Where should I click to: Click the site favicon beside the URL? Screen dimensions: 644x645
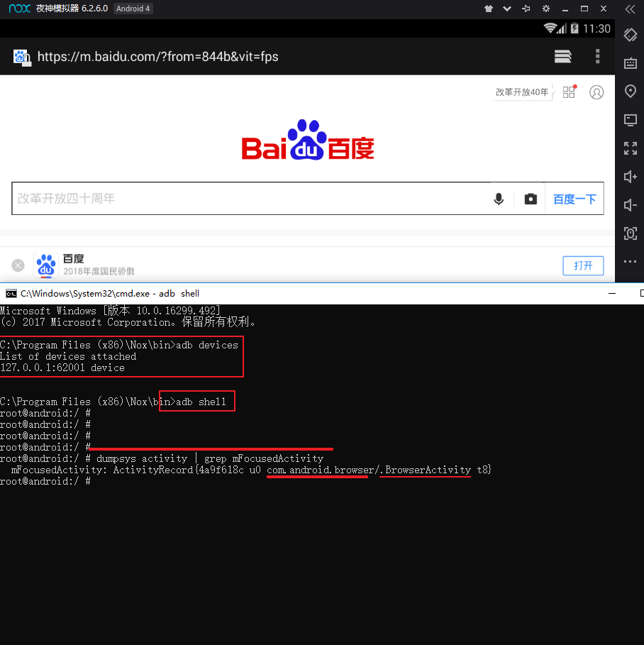point(22,57)
